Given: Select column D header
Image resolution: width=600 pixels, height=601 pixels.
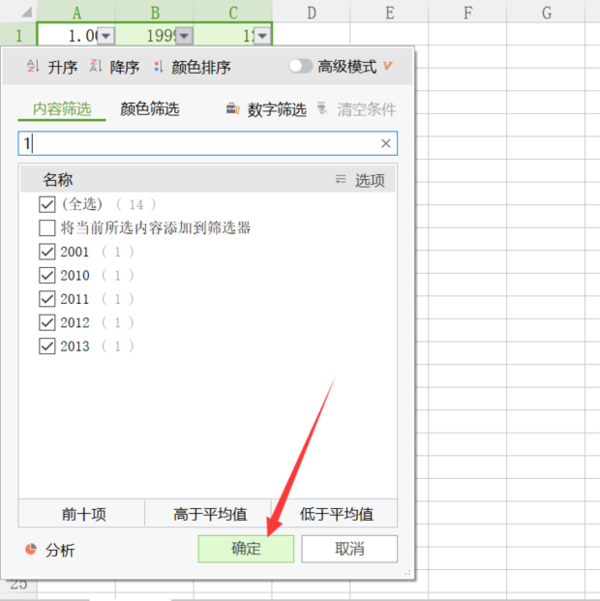Looking at the screenshot, I should click(x=311, y=11).
